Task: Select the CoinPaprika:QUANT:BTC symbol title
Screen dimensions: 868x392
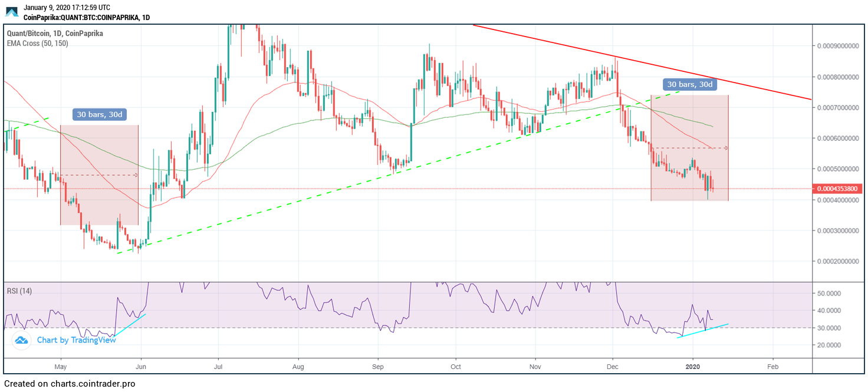Action: (86, 18)
